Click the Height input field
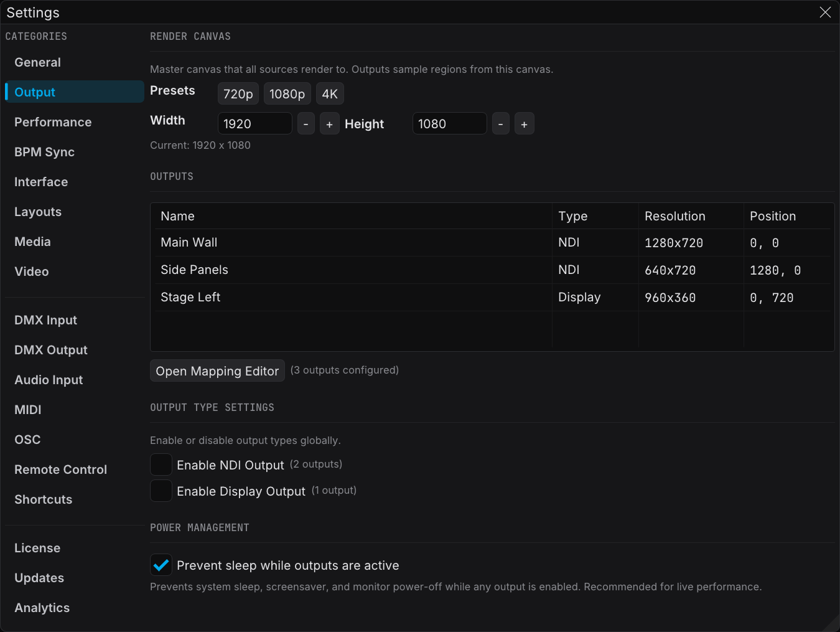840x632 pixels. (x=450, y=123)
